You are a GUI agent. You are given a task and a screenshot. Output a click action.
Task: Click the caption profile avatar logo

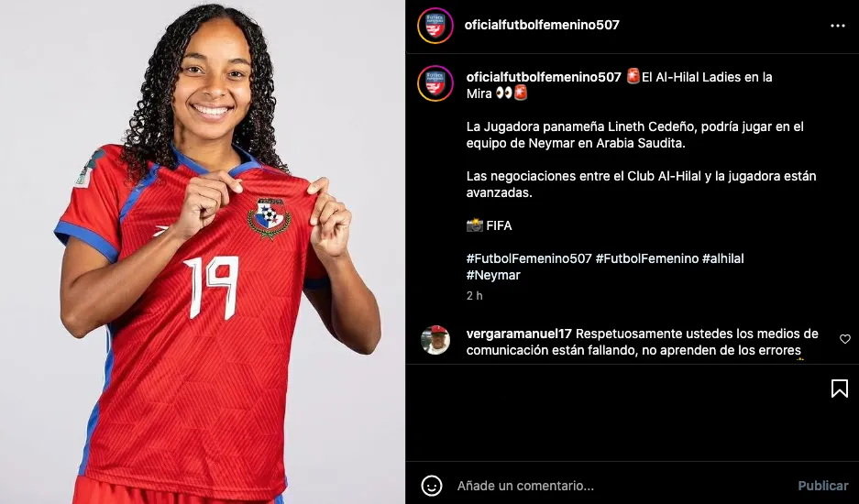[x=435, y=83]
